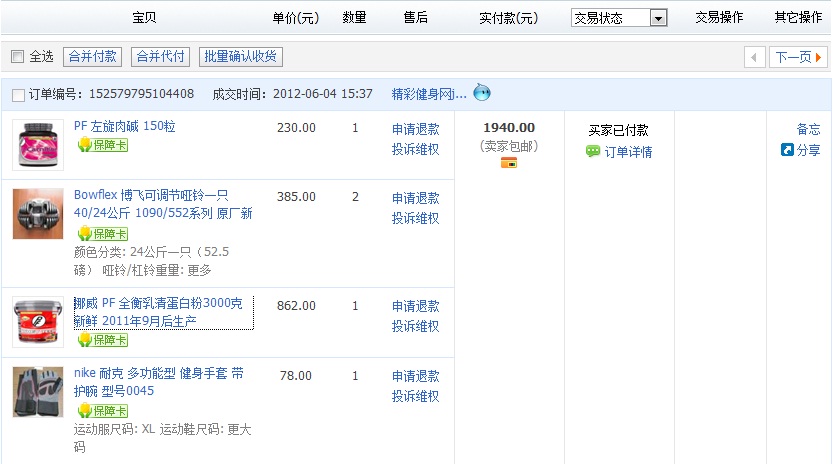Click the 数量 column header
This screenshot has height=464, width=833.
pyautogui.click(x=354, y=18)
